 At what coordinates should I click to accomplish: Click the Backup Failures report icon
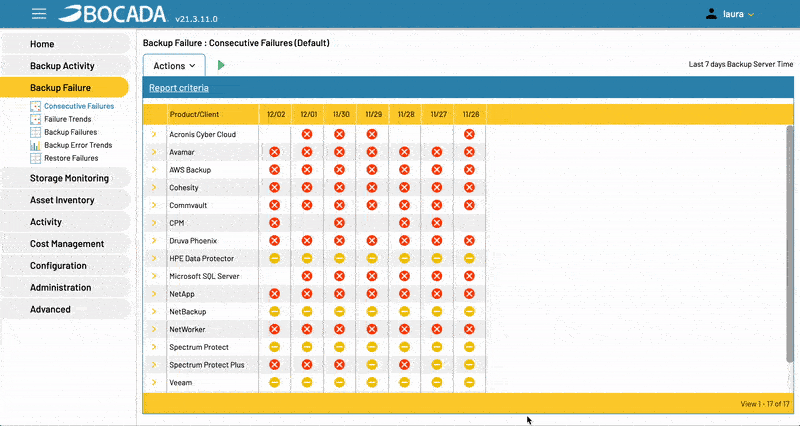point(35,132)
